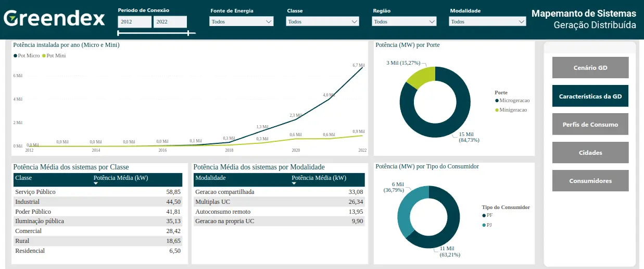Image resolution: width=644 pixels, height=269 pixels.
Task: Select the Industrial row in Classe table
Action: point(97,202)
